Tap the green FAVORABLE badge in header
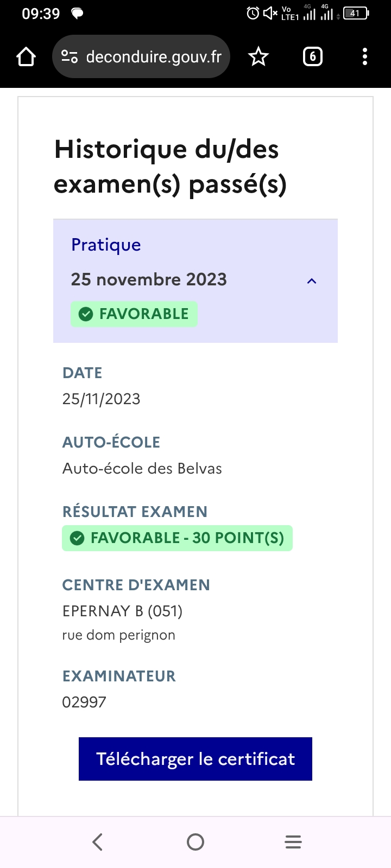The height and width of the screenshot is (868, 391). pyautogui.click(x=134, y=314)
